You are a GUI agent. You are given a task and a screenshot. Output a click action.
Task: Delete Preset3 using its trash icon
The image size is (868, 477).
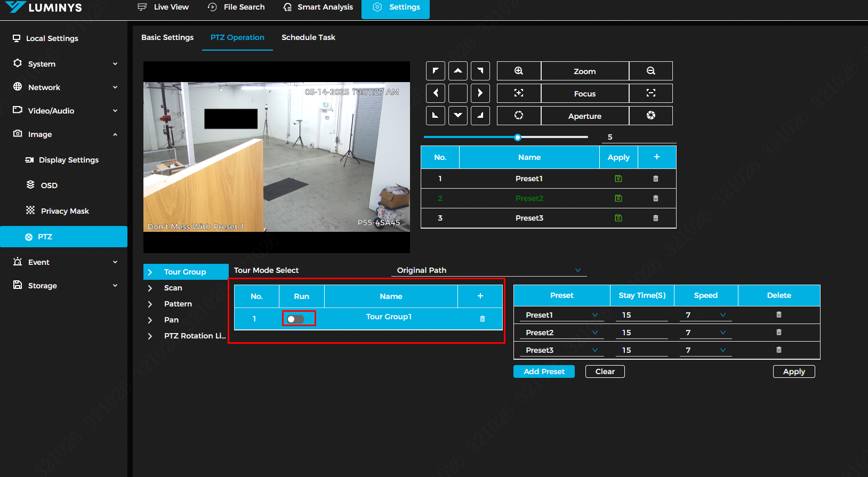(656, 218)
